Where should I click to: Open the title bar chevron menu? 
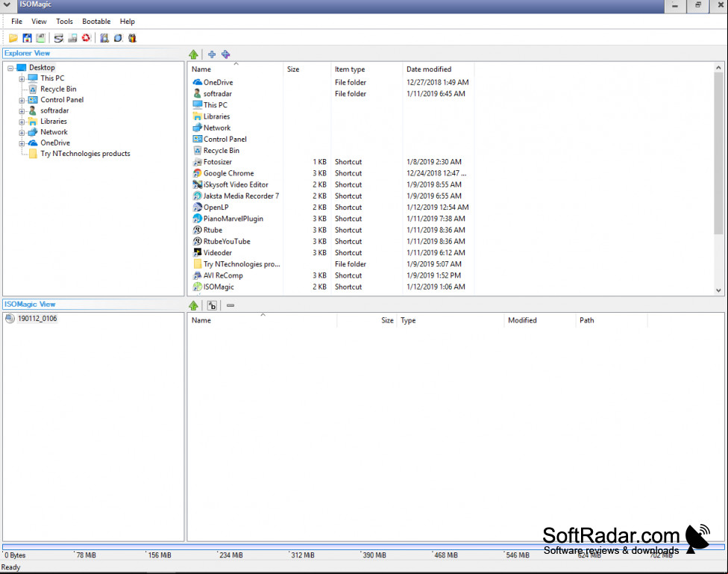[7, 5]
